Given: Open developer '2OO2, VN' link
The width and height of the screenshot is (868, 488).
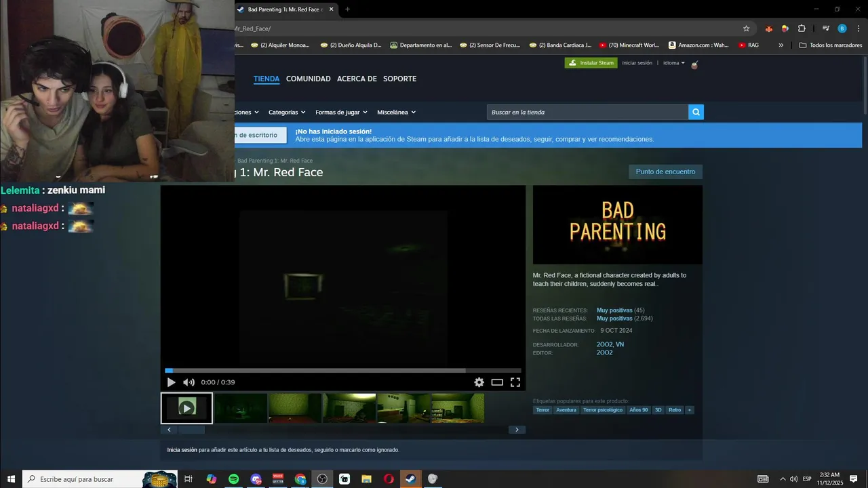Looking at the screenshot, I should pyautogui.click(x=610, y=344).
